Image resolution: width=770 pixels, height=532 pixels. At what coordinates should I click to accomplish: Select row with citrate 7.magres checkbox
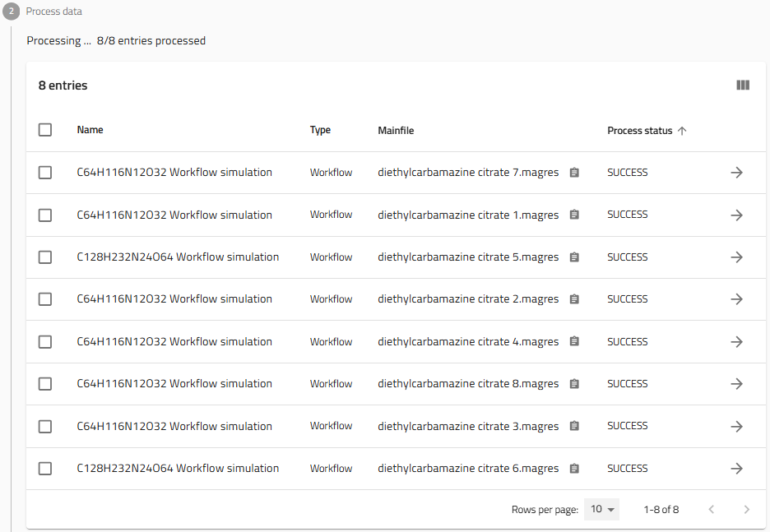click(x=45, y=172)
